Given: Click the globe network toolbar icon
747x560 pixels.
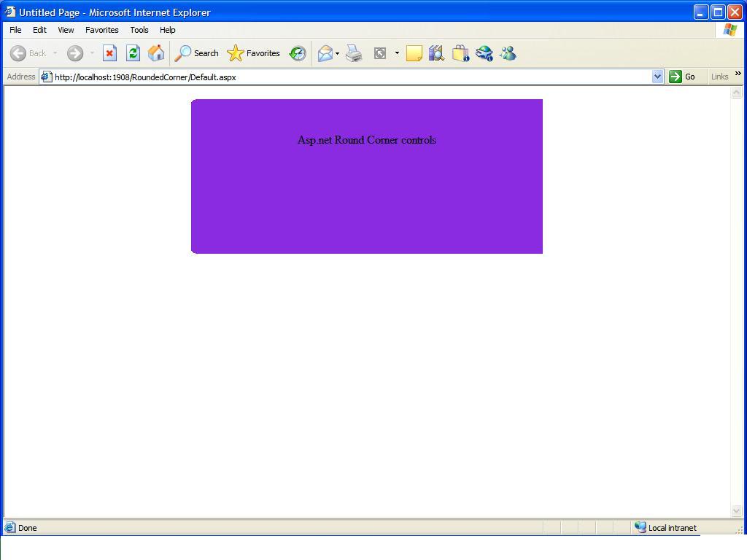Looking at the screenshot, I should coord(484,53).
